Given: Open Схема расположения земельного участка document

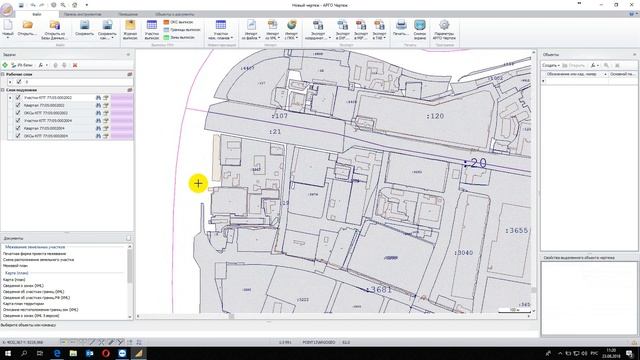Looking at the screenshot, I should [38, 260].
